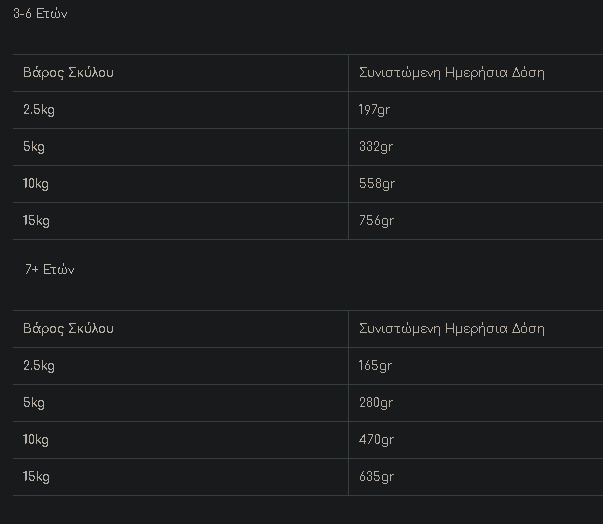Click "Βάρος Σκύλου" header in 3-6 Ετών table
Screen dimensions: 603x524
tap(68, 73)
